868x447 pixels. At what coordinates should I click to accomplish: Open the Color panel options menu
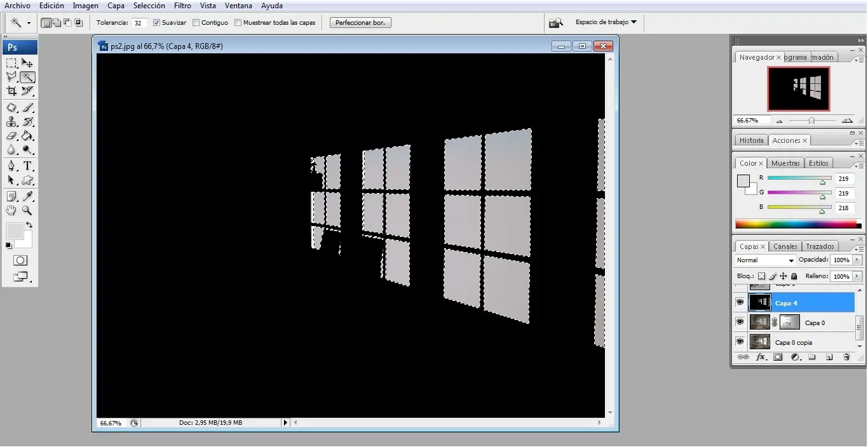tap(859, 166)
